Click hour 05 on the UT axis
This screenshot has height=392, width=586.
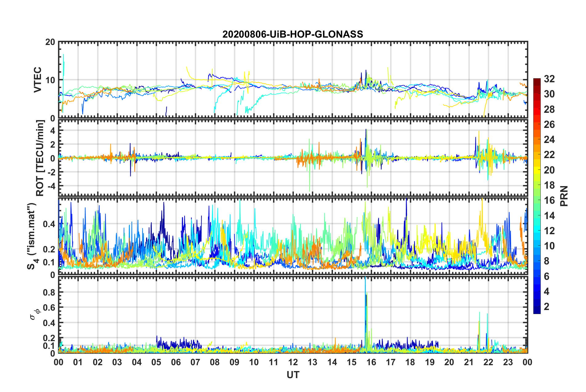[156, 362]
